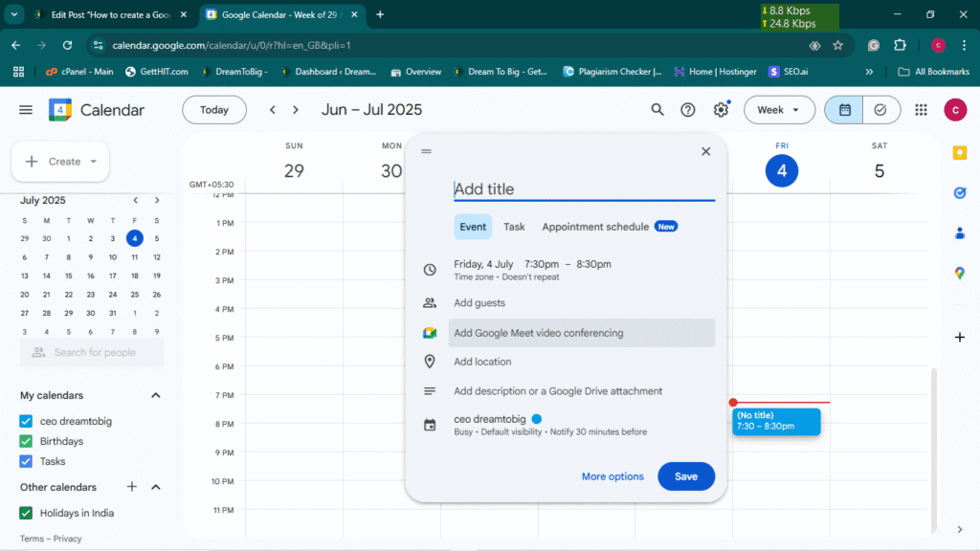This screenshot has height=551, width=980.
Task: Toggle the Birthdays calendar checkbox
Action: [27, 441]
